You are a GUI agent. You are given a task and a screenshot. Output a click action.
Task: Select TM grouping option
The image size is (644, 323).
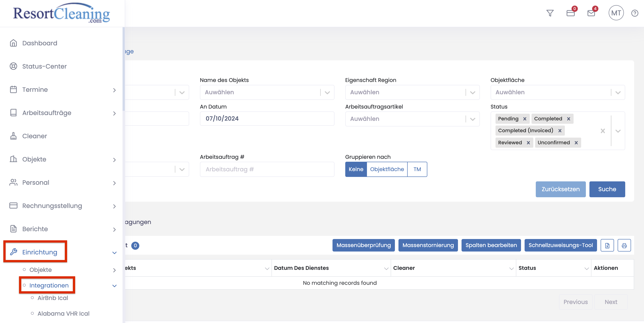(417, 169)
